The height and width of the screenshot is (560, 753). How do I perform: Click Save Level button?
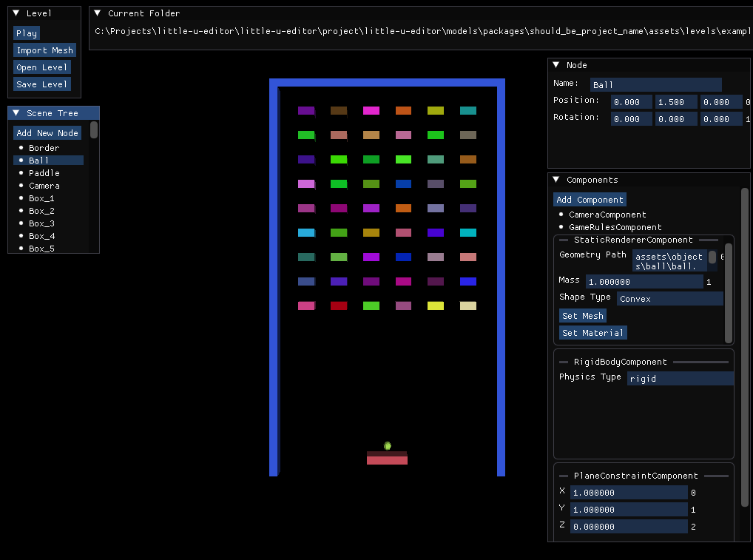tap(42, 84)
